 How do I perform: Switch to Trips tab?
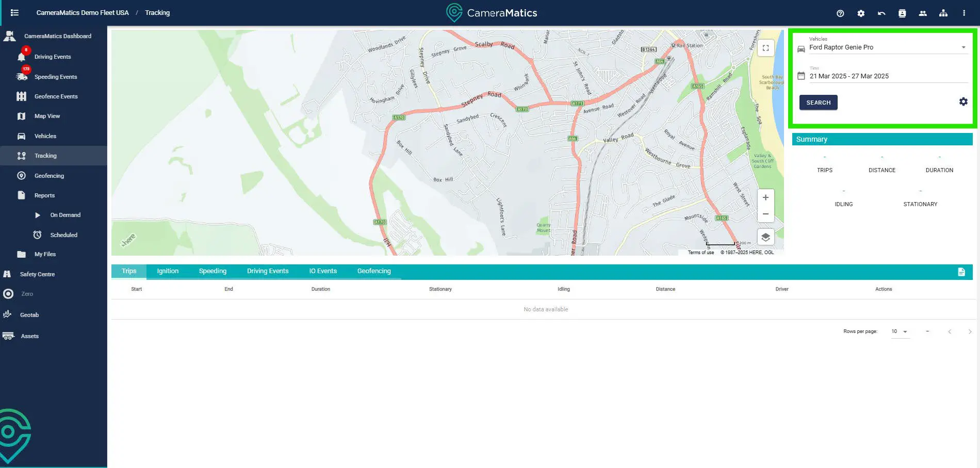point(129,271)
